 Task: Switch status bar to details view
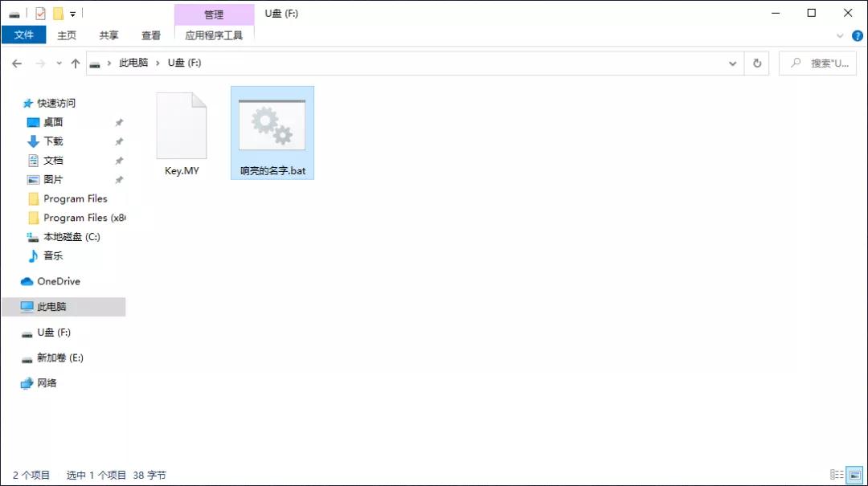click(x=837, y=474)
